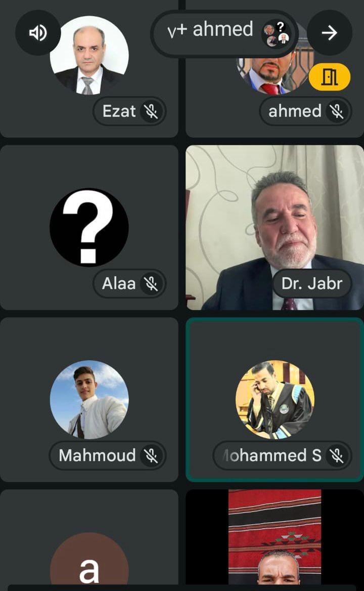
Task: Select the Mahmoud name label
Action: click(97, 455)
